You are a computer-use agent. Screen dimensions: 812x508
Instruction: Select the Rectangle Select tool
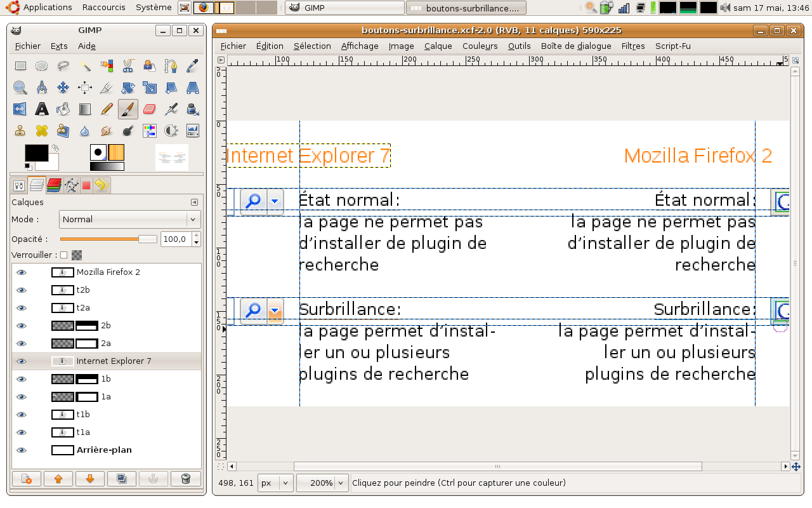click(x=20, y=65)
